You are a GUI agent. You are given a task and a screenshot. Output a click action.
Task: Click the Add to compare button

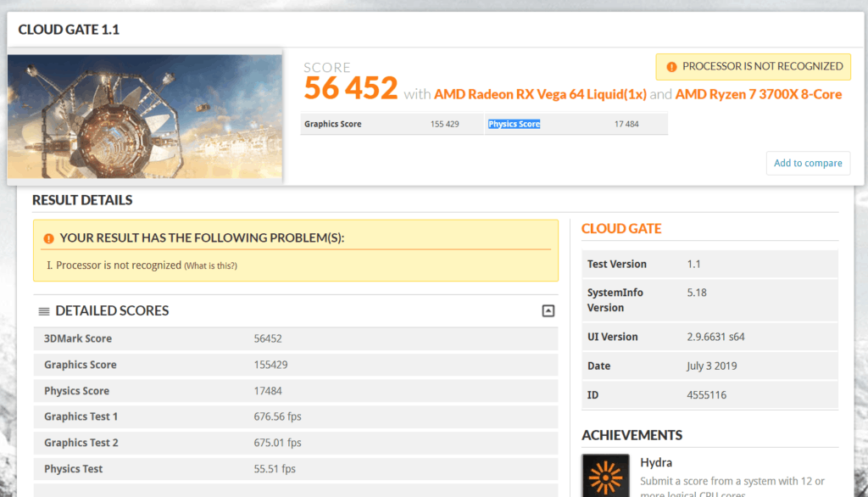point(807,163)
